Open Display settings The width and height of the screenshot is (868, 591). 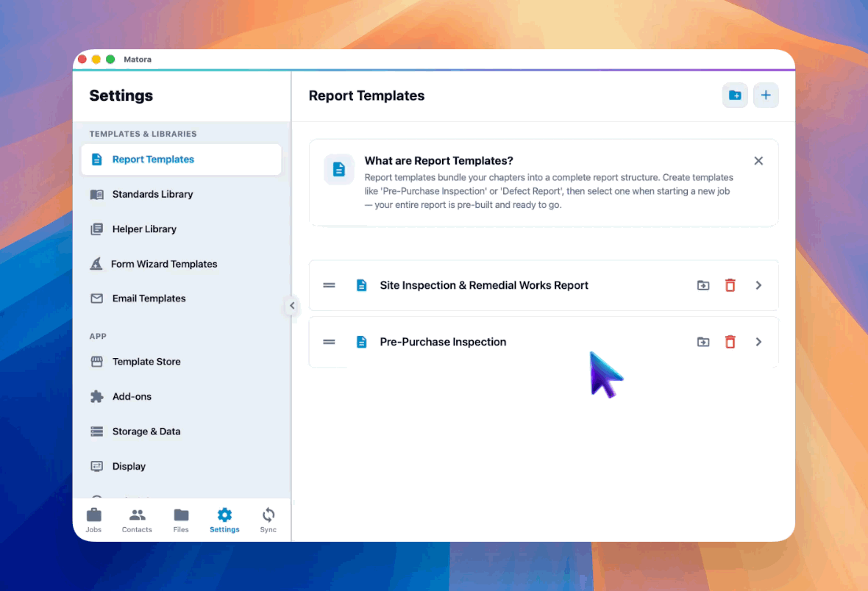(181, 466)
